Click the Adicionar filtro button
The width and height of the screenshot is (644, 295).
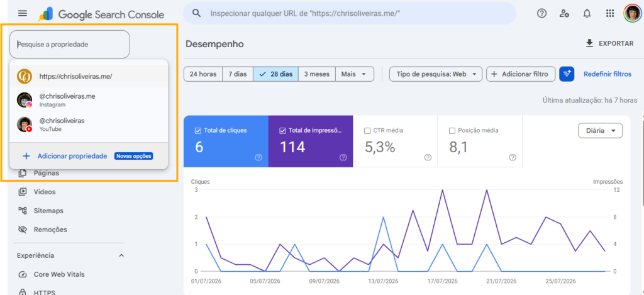click(x=520, y=74)
